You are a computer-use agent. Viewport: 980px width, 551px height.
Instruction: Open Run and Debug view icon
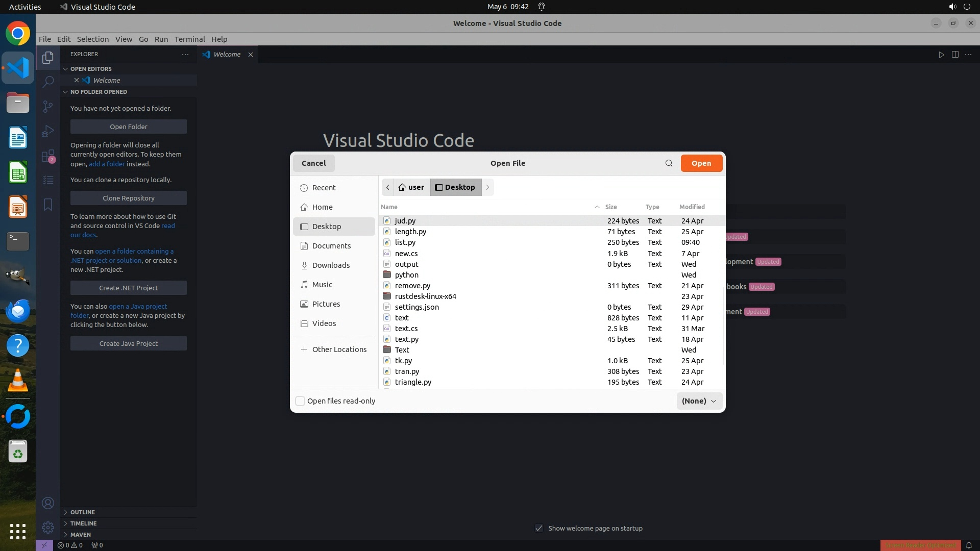click(x=48, y=131)
